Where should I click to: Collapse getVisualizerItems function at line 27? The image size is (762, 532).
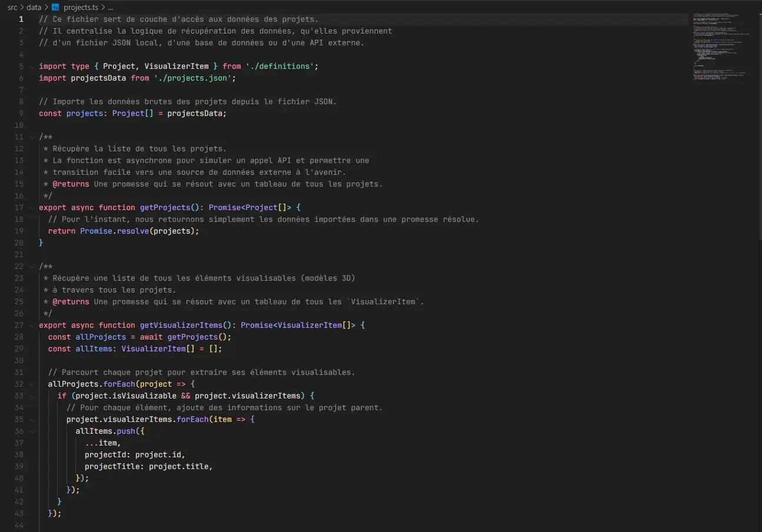31,325
